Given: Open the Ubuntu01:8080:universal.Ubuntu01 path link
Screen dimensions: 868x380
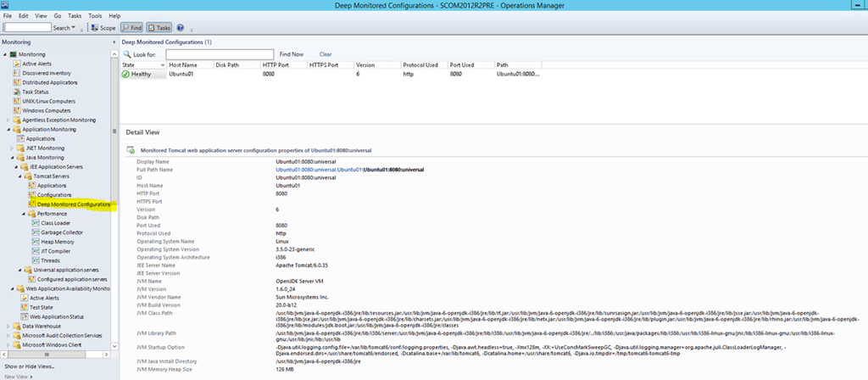Looking at the screenshot, I should tap(319, 170).
